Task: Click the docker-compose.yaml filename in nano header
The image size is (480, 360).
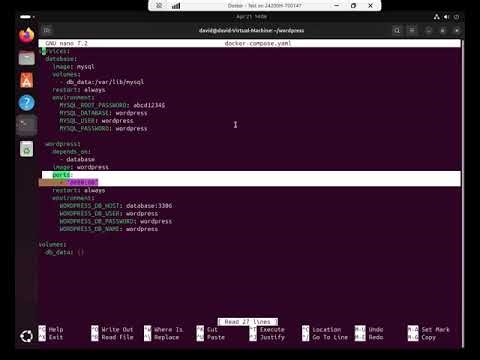Action: click(x=258, y=43)
